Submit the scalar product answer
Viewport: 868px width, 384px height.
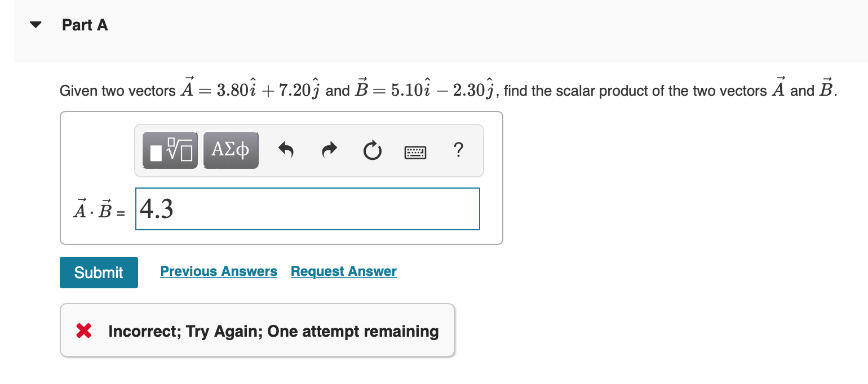click(99, 272)
